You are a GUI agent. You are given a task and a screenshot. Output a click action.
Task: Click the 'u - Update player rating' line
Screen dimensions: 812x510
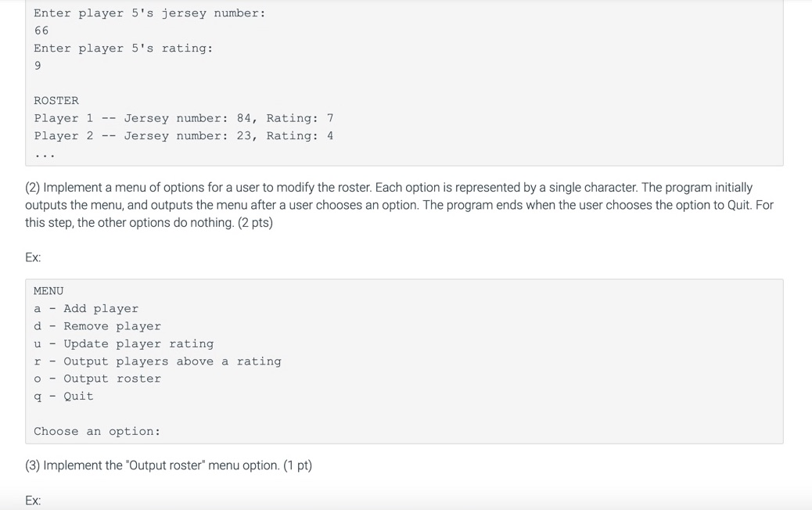click(124, 344)
